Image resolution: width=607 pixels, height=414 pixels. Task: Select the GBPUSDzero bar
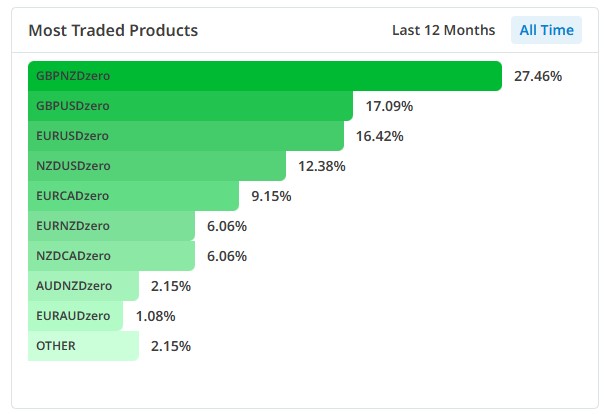click(x=190, y=106)
